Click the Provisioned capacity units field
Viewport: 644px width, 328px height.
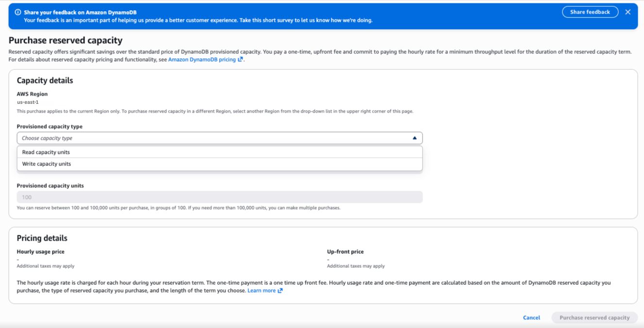(x=220, y=197)
